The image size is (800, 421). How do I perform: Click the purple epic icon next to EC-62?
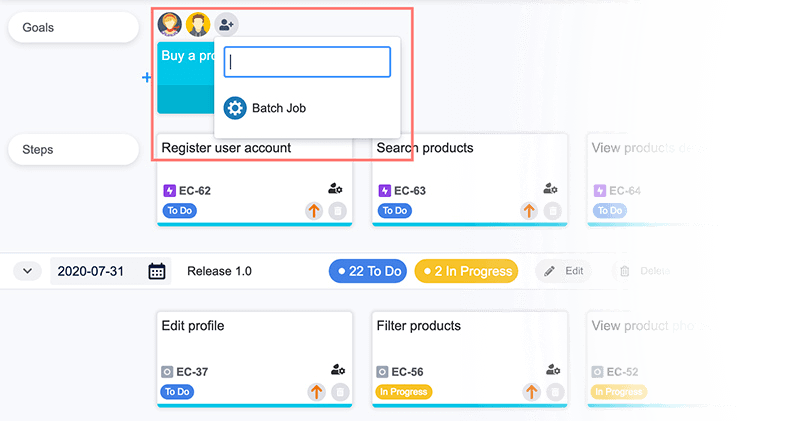169,191
